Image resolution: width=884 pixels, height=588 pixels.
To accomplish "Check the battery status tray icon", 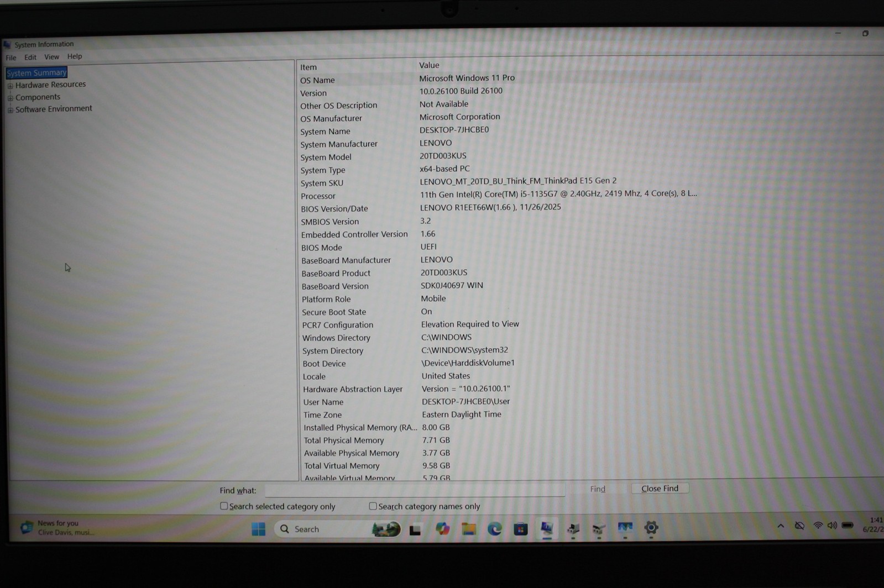I will [848, 526].
